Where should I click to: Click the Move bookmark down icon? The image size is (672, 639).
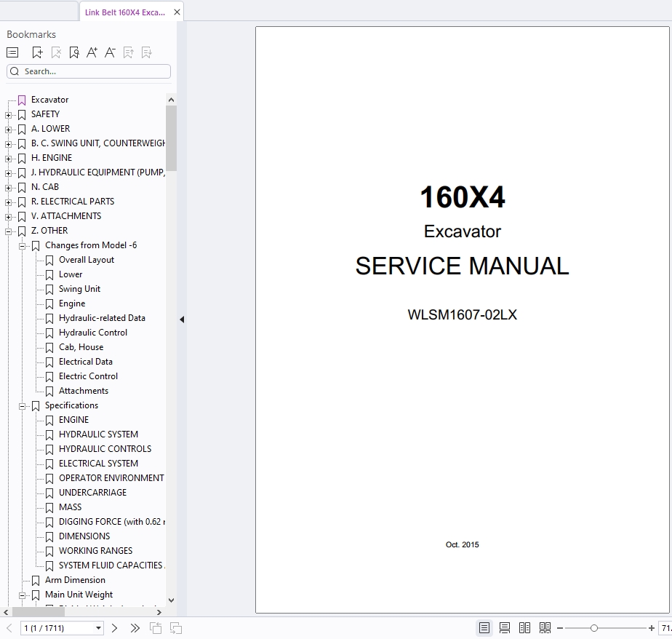[x=147, y=52]
